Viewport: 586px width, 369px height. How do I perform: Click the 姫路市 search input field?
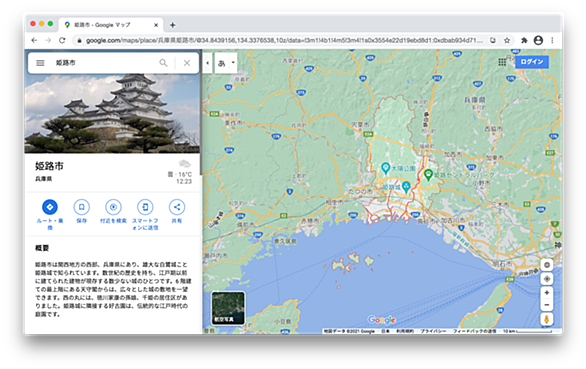[105, 63]
